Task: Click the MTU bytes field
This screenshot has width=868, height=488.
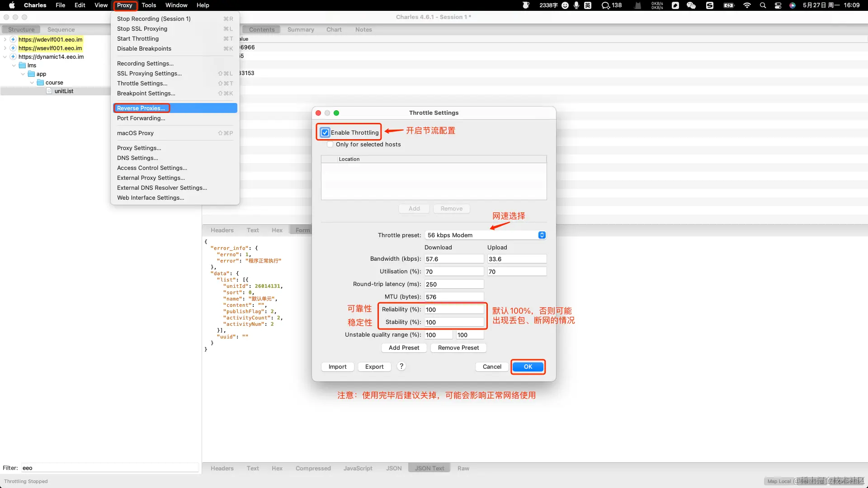Action: [454, 297]
